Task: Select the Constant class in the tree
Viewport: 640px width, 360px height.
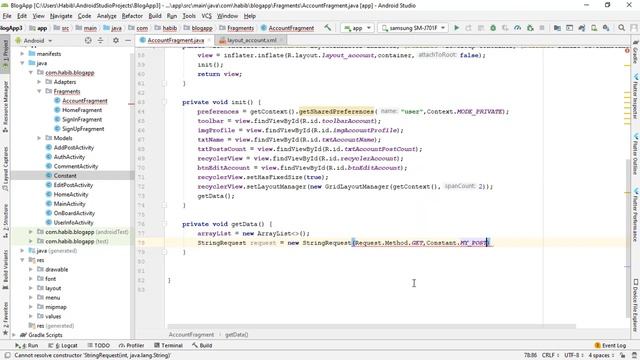Action: [65, 176]
